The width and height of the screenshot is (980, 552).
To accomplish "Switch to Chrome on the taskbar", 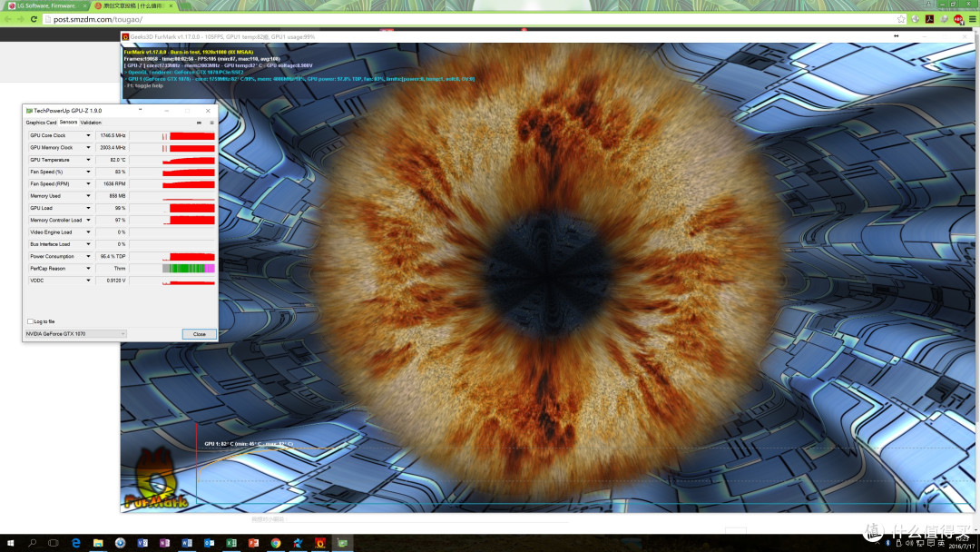I will click(x=276, y=543).
